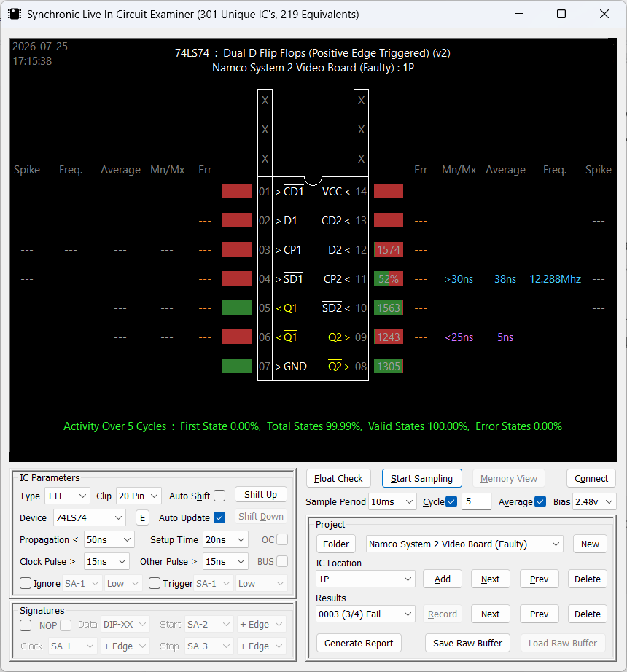Enable the BUS checkbox
Viewport: 627px width, 672px height.
(282, 561)
